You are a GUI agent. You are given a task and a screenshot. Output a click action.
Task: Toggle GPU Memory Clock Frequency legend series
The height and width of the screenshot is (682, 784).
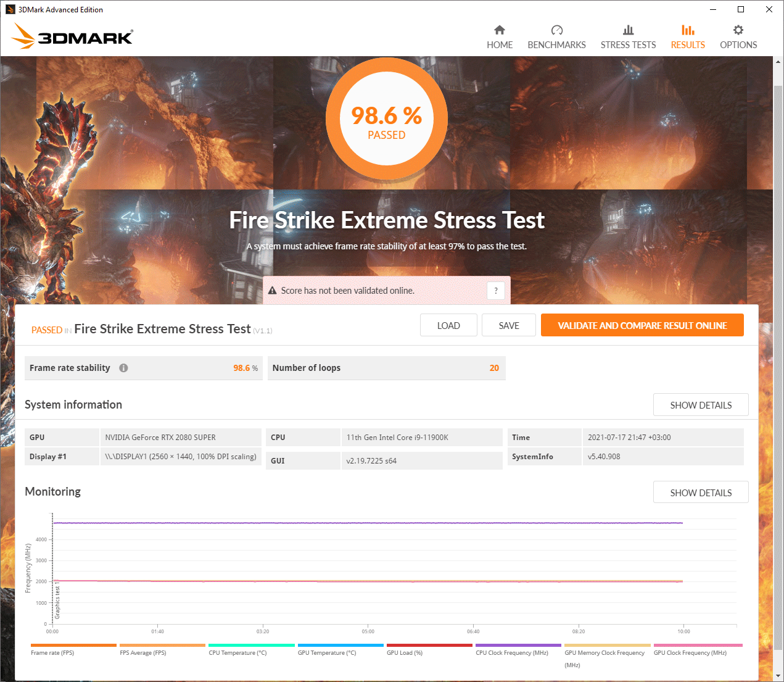(x=608, y=656)
